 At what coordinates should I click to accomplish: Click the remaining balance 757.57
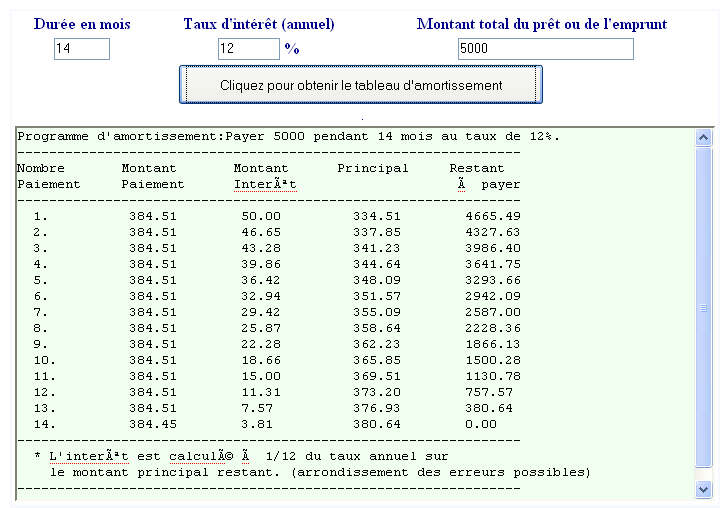(489, 392)
